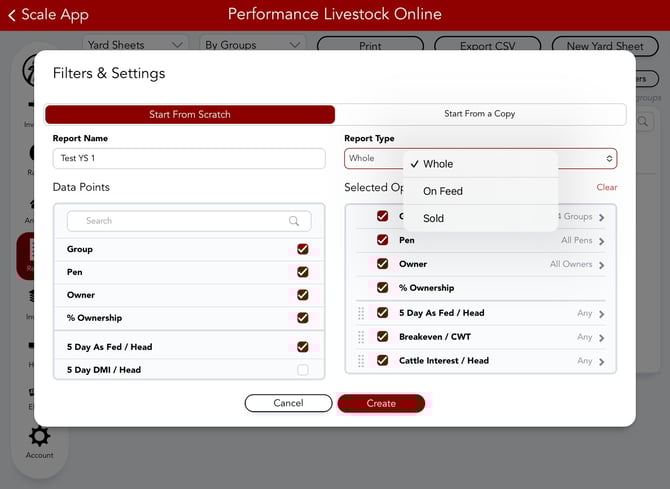Select On Feed from the report type menu
The height and width of the screenshot is (489, 670).
(x=443, y=191)
